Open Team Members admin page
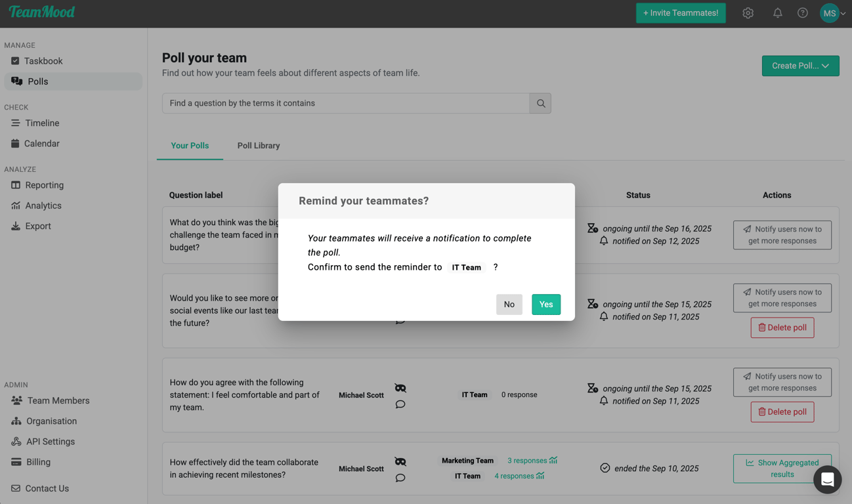852x504 pixels. [x=58, y=400]
